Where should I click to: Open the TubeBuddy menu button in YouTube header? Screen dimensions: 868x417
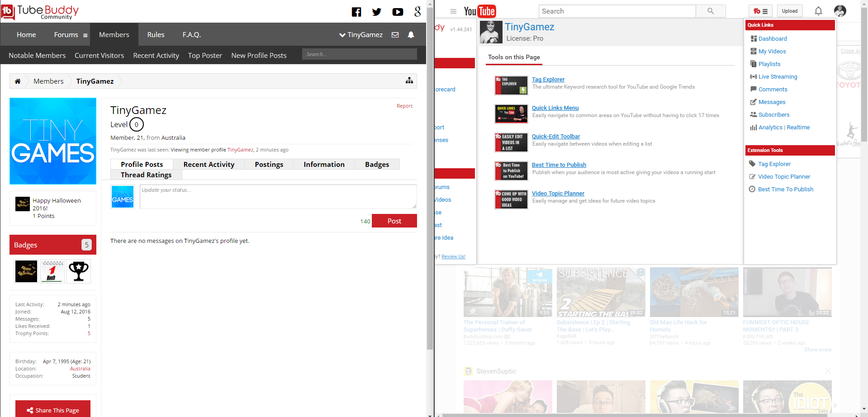pyautogui.click(x=760, y=11)
